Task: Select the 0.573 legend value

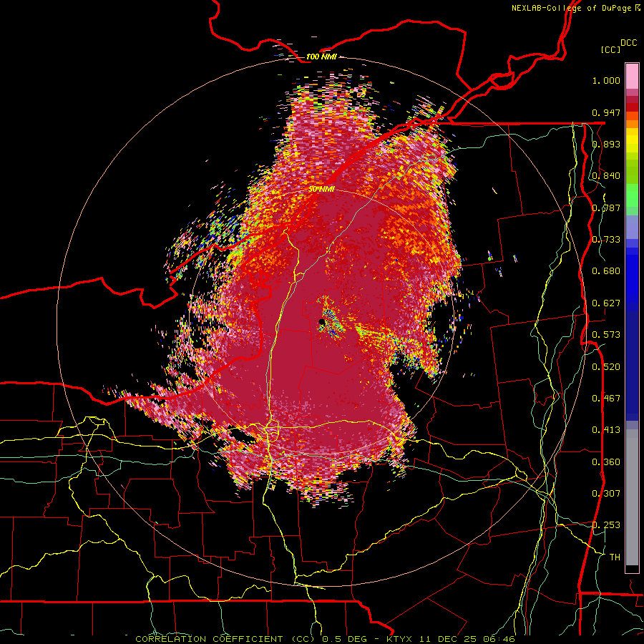Action: click(x=606, y=335)
